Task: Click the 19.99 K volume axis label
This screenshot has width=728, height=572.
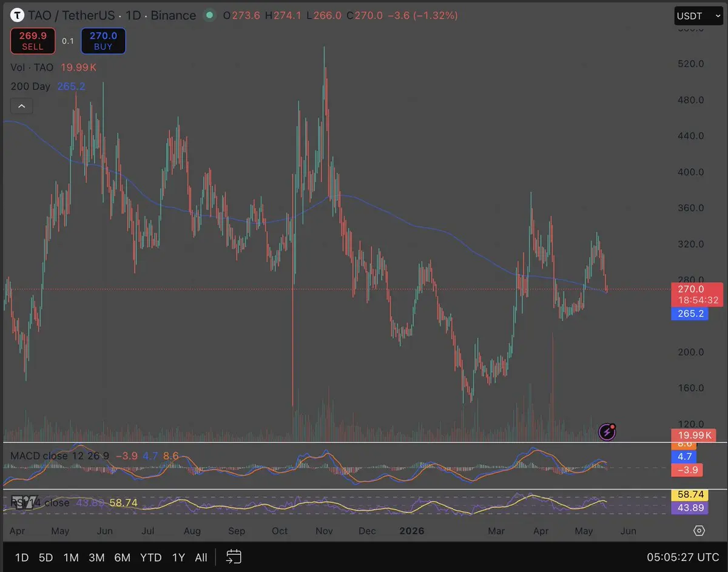Action: (x=693, y=435)
